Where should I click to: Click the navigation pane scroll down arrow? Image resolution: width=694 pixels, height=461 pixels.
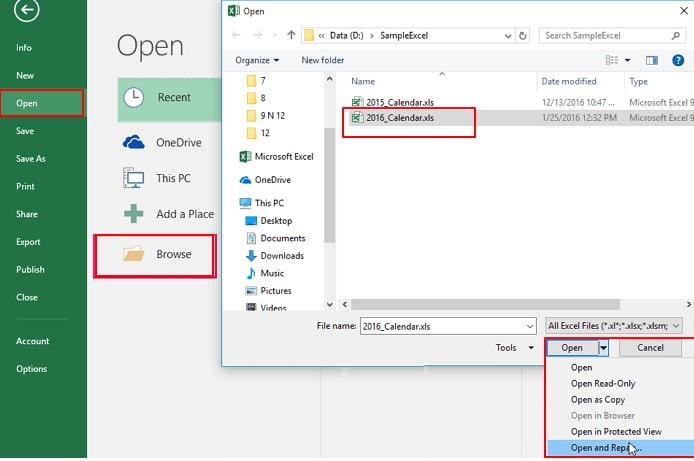(329, 304)
